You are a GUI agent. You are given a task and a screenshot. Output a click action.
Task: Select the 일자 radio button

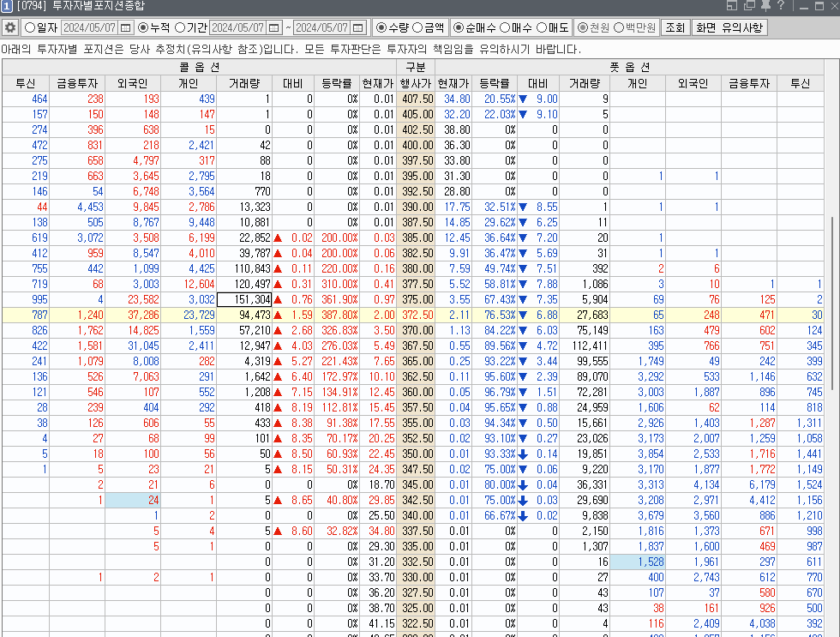(29, 27)
